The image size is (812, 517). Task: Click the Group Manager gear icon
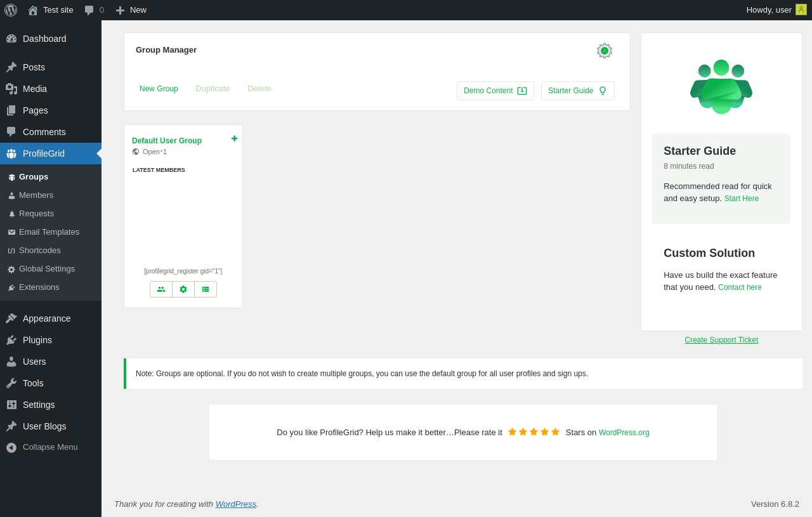(605, 51)
